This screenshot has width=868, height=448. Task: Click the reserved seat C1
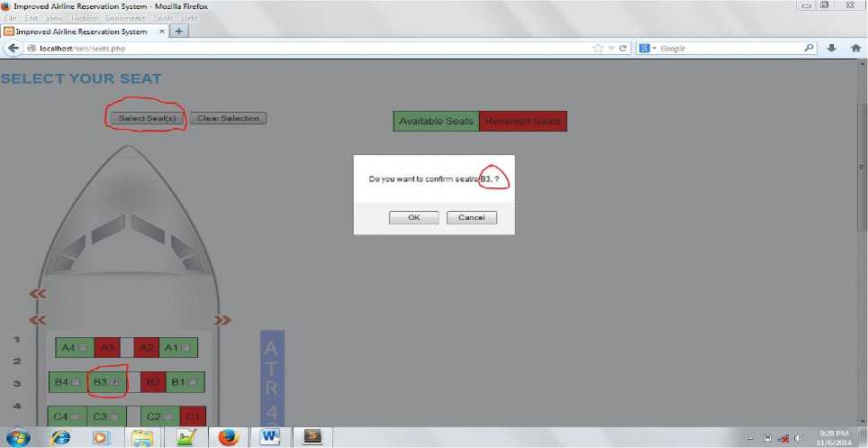click(x=193, y=416)
